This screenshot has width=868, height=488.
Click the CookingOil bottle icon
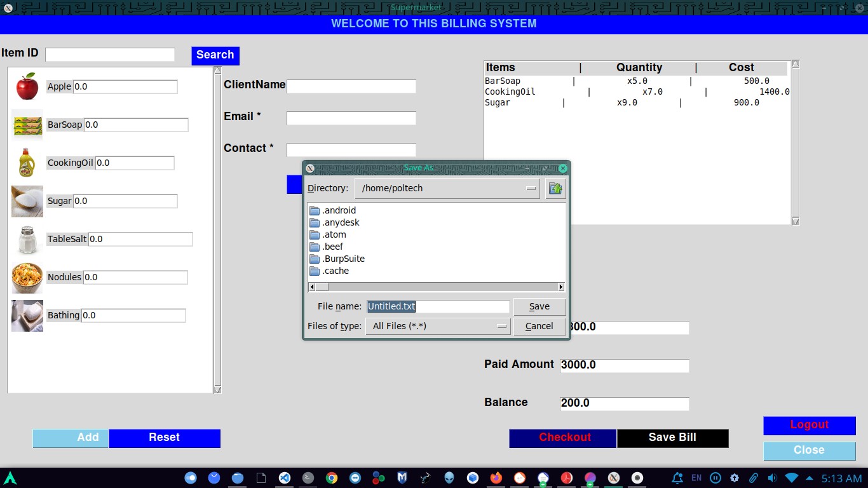pos(27,163)
